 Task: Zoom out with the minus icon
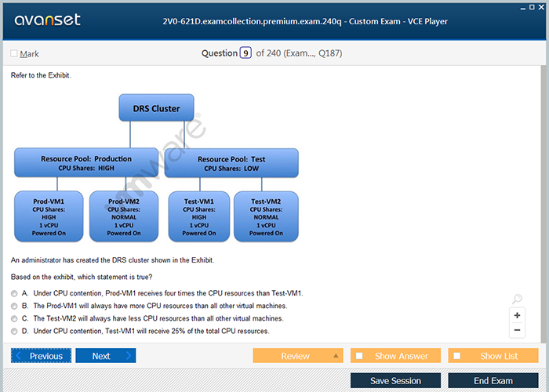pos(517,330)
